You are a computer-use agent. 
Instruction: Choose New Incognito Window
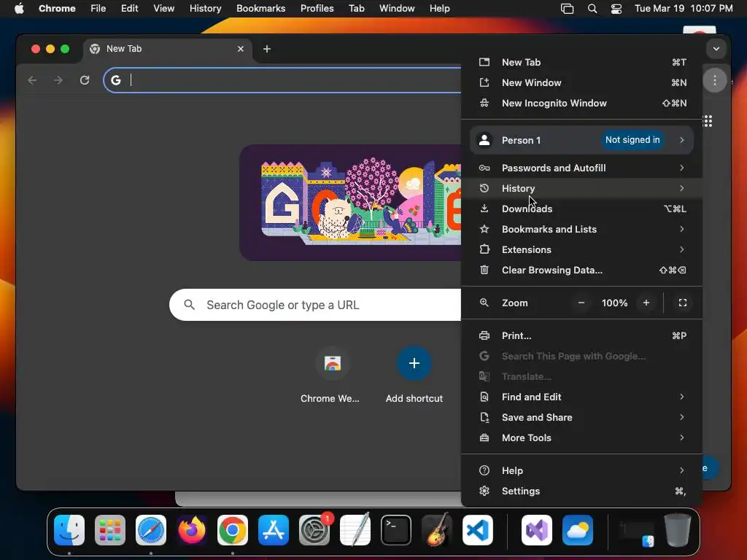point(581,104)
